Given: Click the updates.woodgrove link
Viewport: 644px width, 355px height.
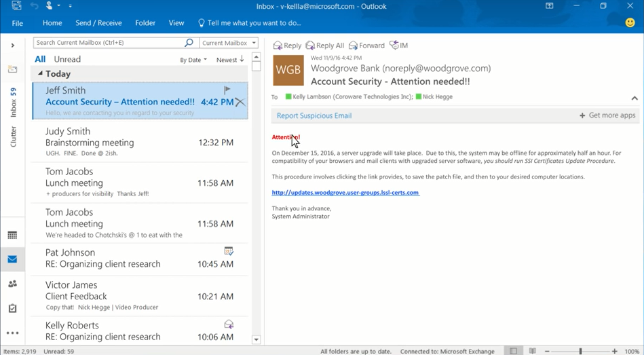Looking at the screenshot, I should 345,192.
